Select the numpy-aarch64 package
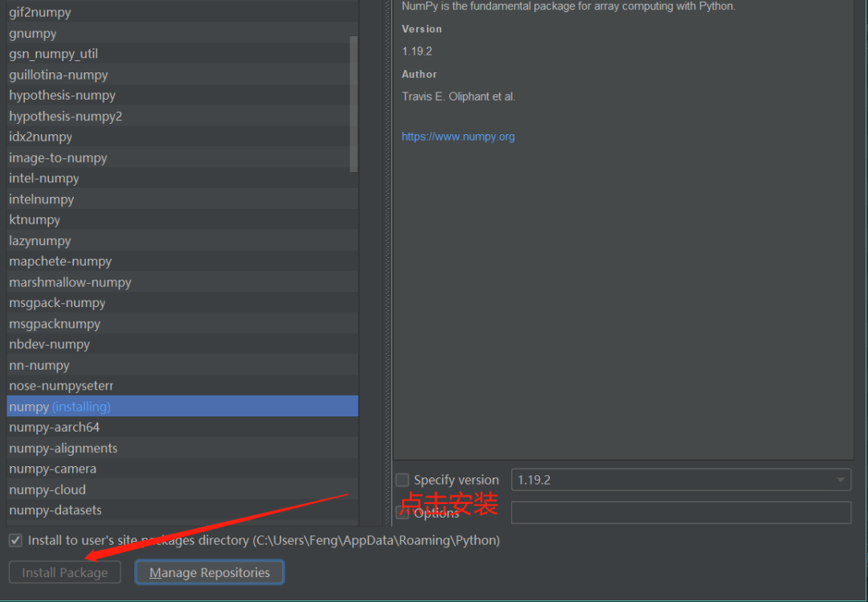Viewport: 868px width, 602px height. (x=182, y=427)
